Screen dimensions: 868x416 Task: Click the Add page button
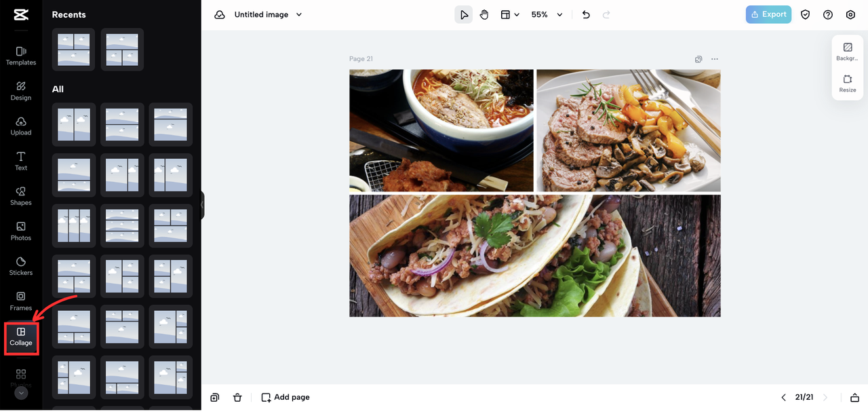tap(285, 397)
